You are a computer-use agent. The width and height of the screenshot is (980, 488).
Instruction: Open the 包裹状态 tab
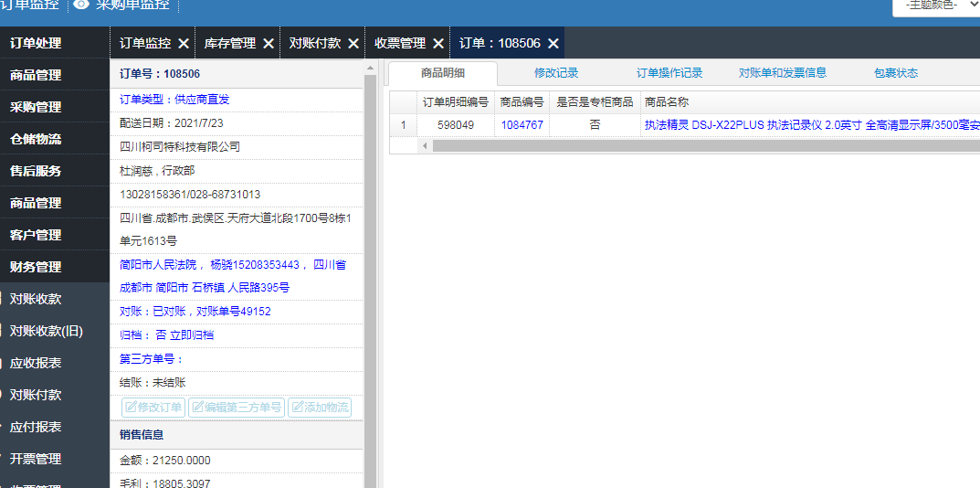[x=896, y=73]
